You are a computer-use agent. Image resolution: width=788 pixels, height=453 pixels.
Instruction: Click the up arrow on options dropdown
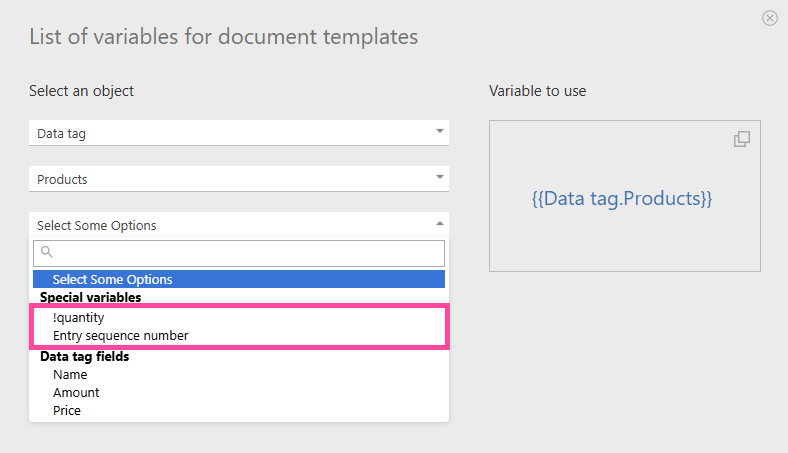tap(439, 224)
